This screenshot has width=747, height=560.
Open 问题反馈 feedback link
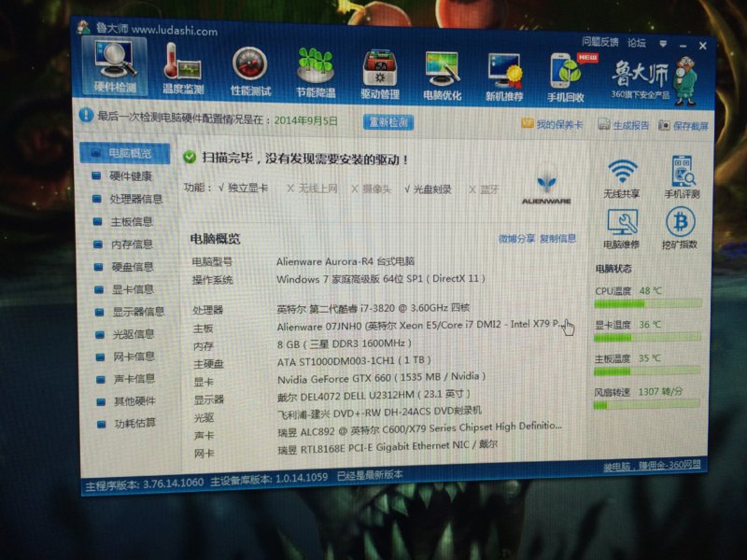pyautogui.click(x=599, y=42)
